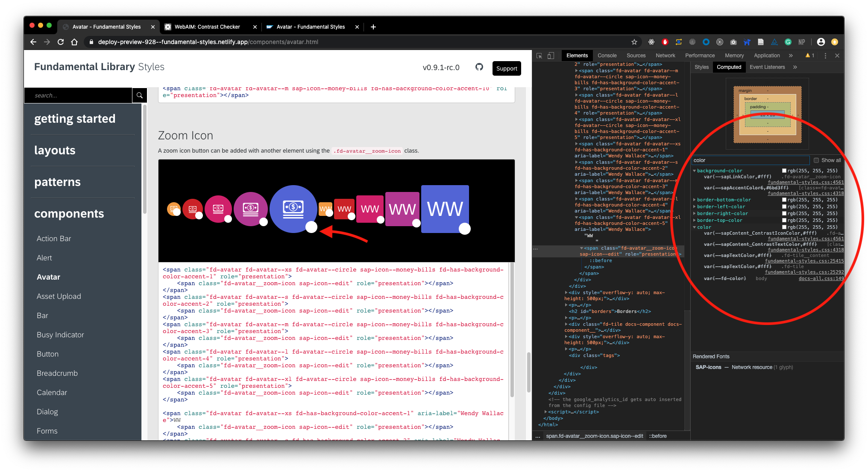Click the Support button
The height and width of the screenshot is (472, 868).
[x=507, y=68]
